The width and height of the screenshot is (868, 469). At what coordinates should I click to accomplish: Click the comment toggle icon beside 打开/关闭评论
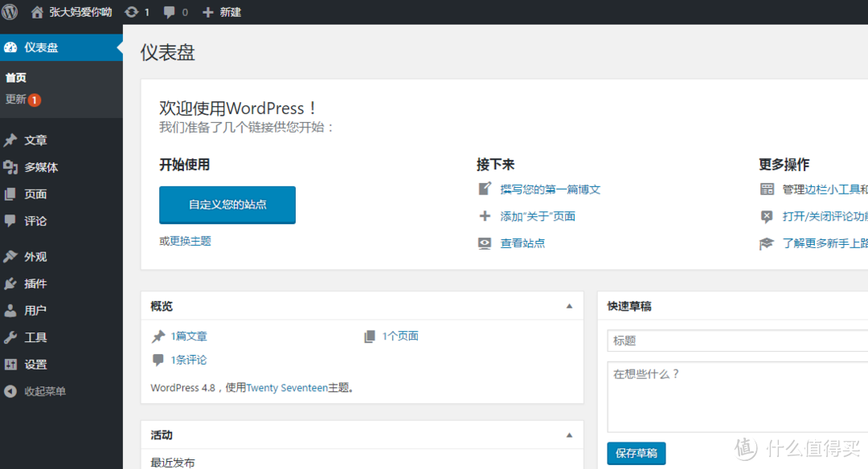click(x=767, y=216)
